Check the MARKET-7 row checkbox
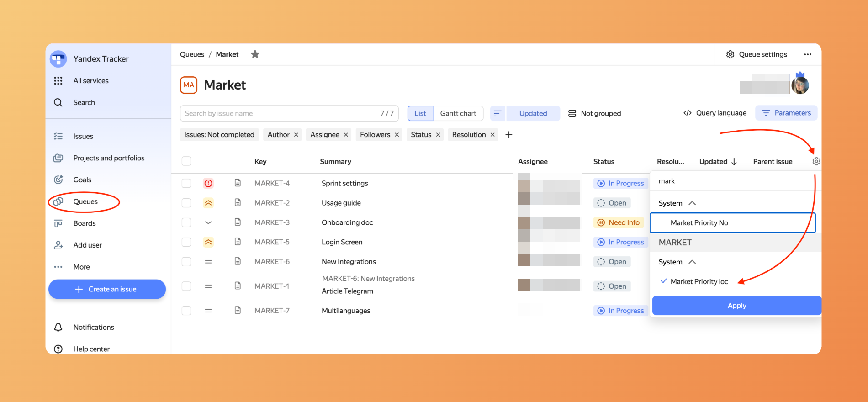This screenshot has width=868, height=402. (186, 311)
